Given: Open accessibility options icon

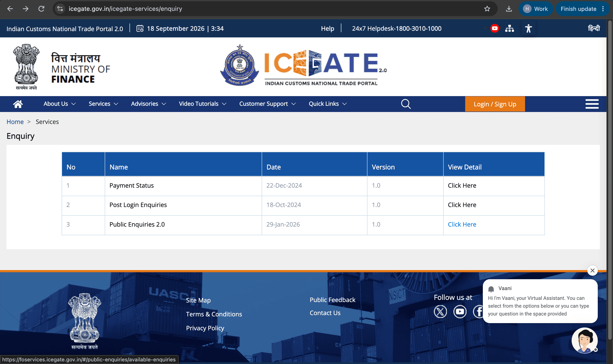Looking at the screenshot, I should coord(528,28).
